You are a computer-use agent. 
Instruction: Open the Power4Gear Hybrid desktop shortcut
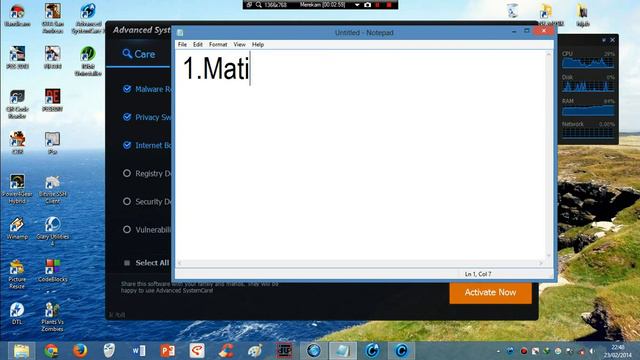(x=17, y=189)
